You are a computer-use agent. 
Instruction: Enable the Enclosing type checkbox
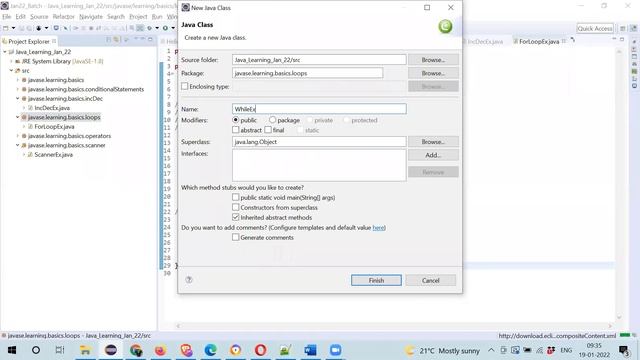pyautogui.click(x=185, y=87)
